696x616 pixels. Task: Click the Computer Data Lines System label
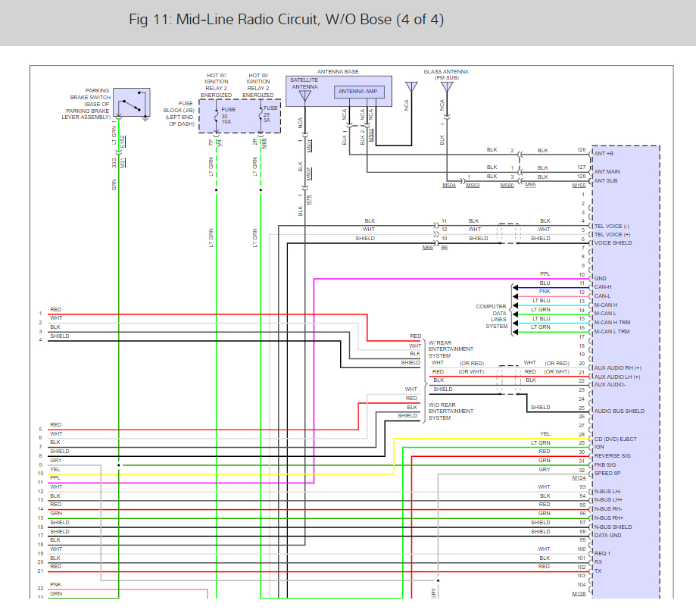coord(492,317)
